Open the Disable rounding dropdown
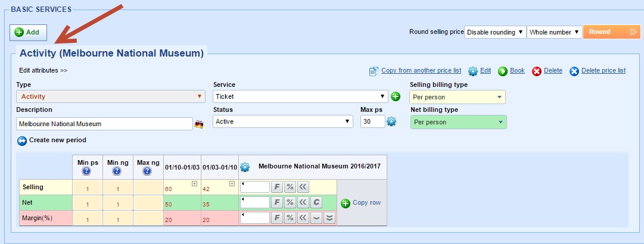 pyautogui.click(x=495, y=32)
